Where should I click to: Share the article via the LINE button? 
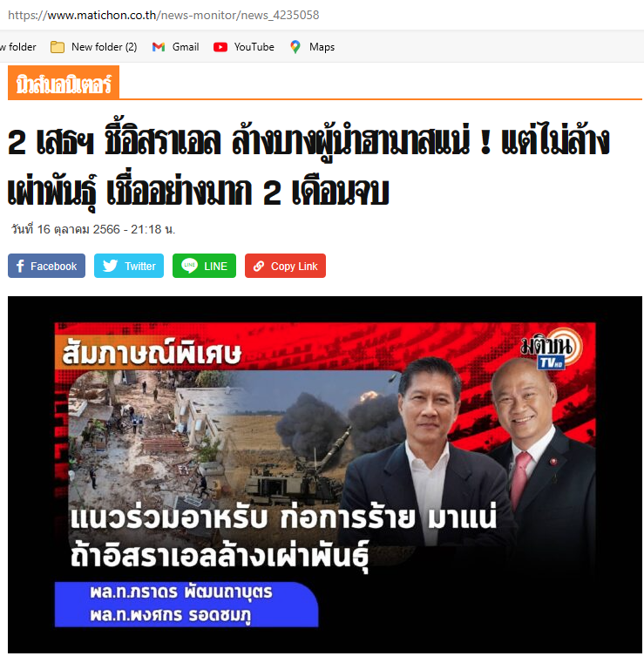(x=204, y=266)
